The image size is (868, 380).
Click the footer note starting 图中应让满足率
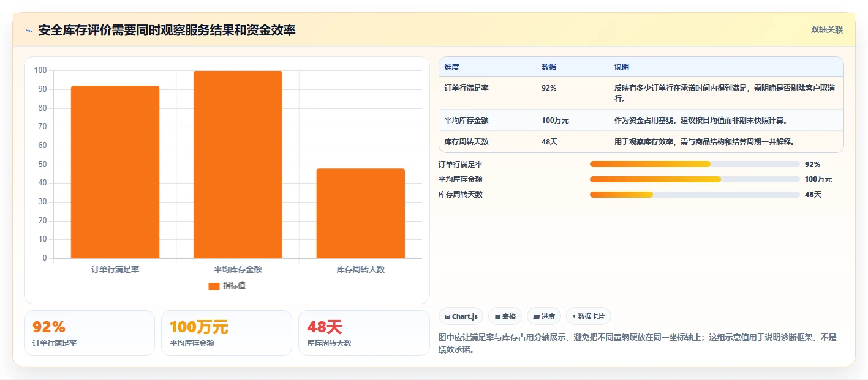click(x=637, y=344)
